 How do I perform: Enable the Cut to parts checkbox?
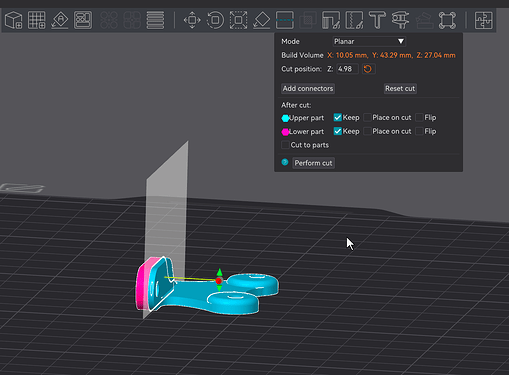285,145
